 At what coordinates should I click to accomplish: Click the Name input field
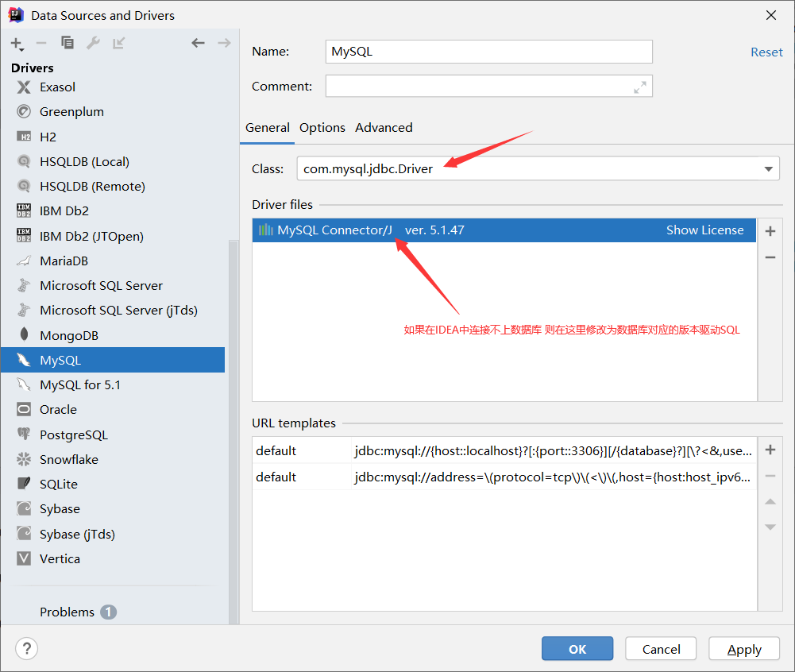(x=488, y=52)
